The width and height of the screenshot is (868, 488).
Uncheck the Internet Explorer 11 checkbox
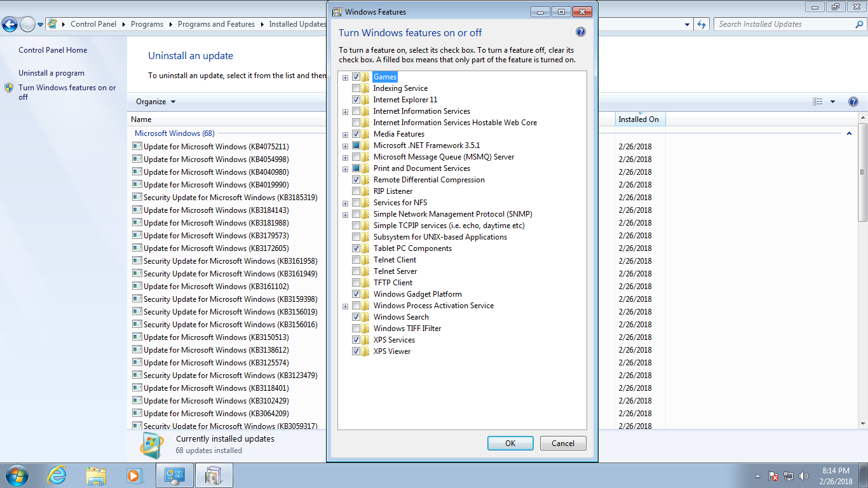(x=356, y=100)
